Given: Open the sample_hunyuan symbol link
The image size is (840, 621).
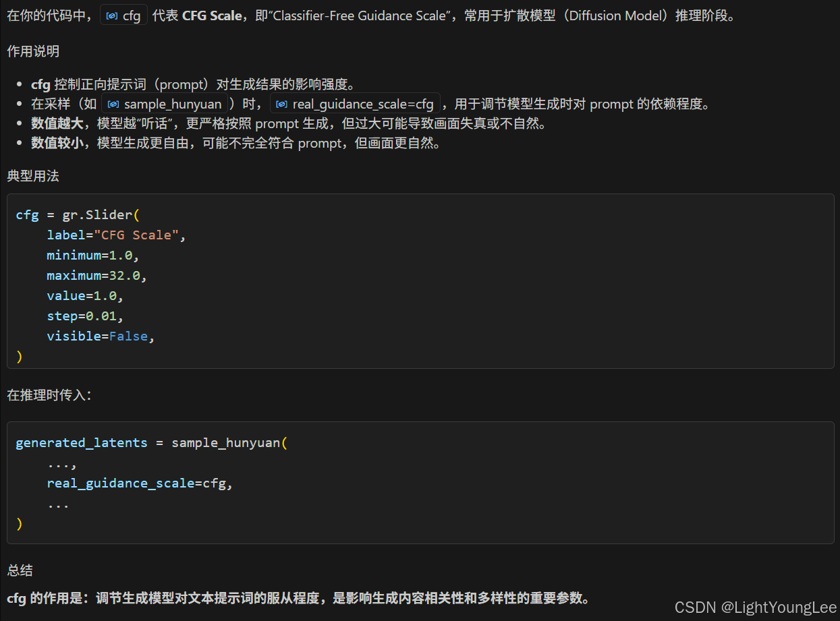Looking at the screenshot, I should (x=165, y=104).
